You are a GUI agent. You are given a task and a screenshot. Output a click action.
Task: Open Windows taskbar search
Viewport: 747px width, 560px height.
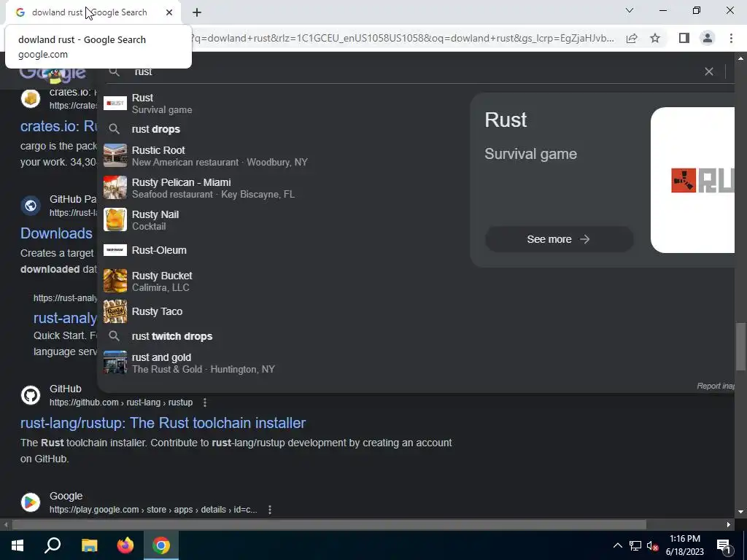[53, 545]
